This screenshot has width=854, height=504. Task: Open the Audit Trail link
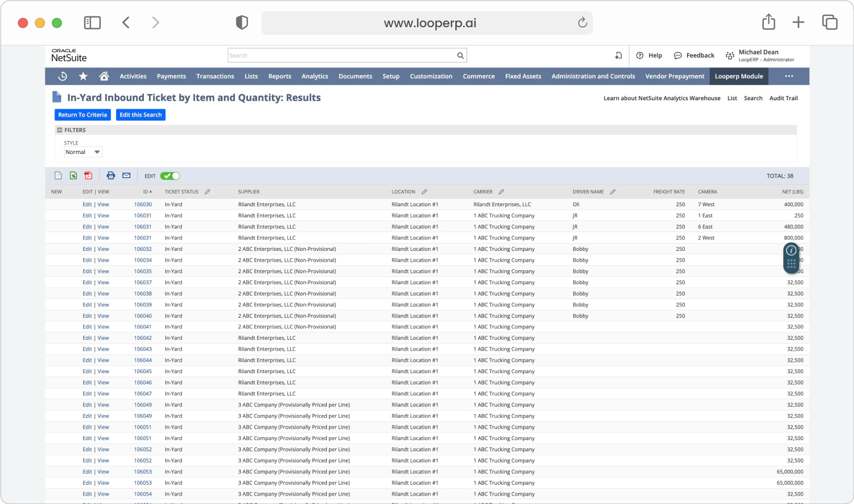point(784,99)
